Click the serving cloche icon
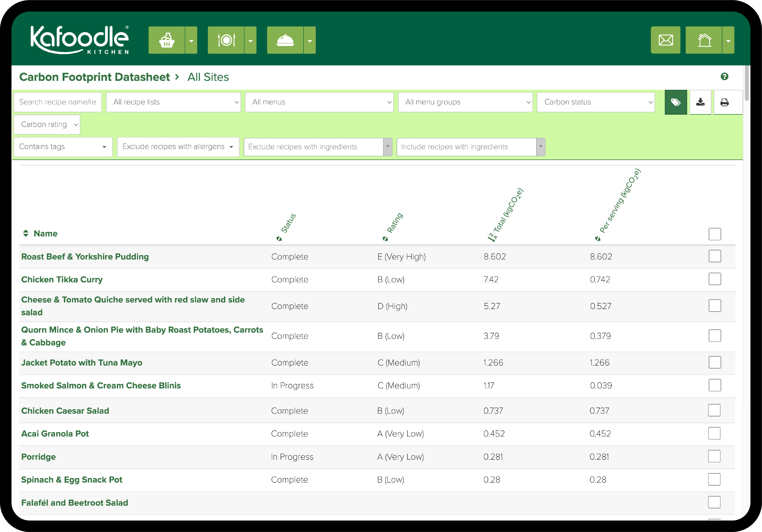762x532 pixels. [x=285, y=40]
